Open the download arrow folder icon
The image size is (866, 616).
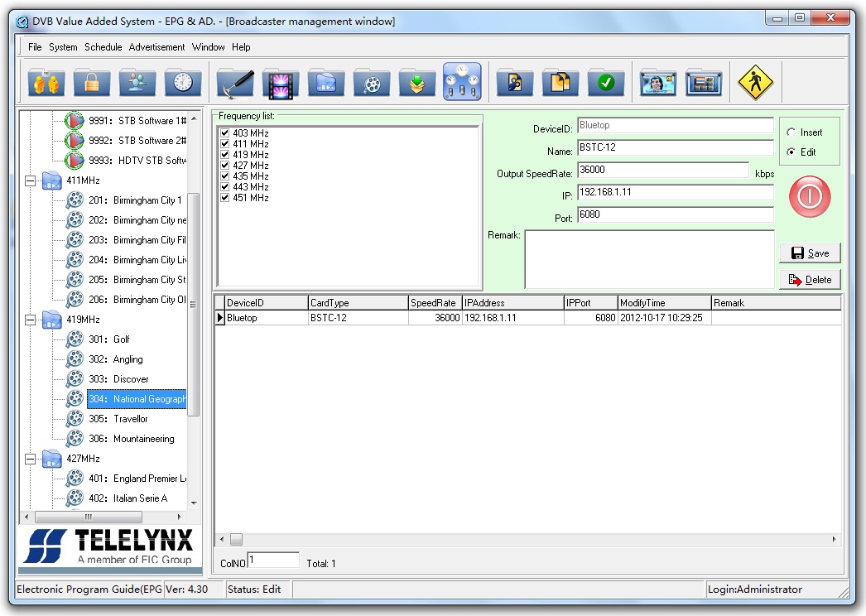(x=417, y=83)
